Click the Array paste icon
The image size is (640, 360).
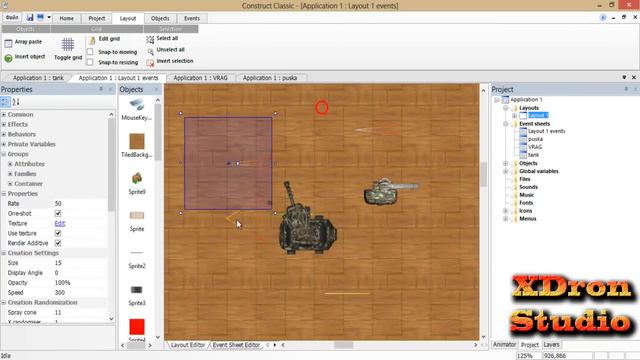[x=8, y=43]
